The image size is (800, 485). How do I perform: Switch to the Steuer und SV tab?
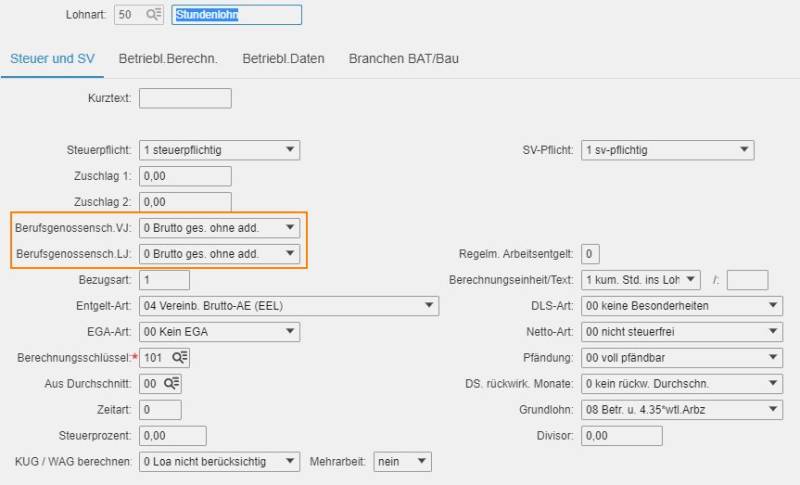(x=52, y=59)
